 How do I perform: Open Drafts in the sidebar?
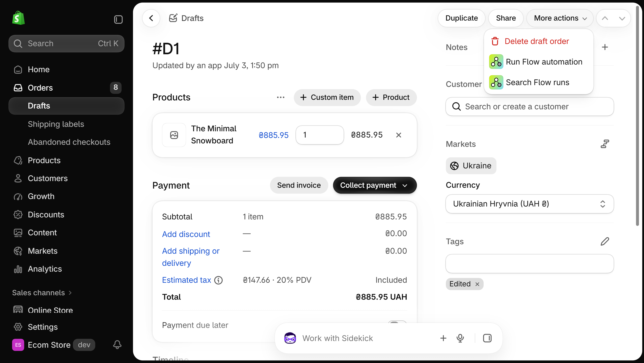[66, 106]
